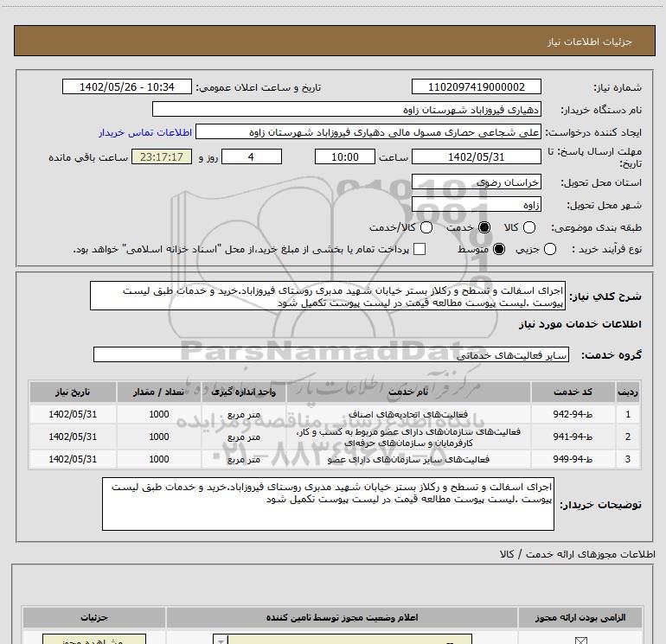The height and width of the screenshot is (644, 666).
Task: Click the need date in row 3
Action: (x=73, y=459)
